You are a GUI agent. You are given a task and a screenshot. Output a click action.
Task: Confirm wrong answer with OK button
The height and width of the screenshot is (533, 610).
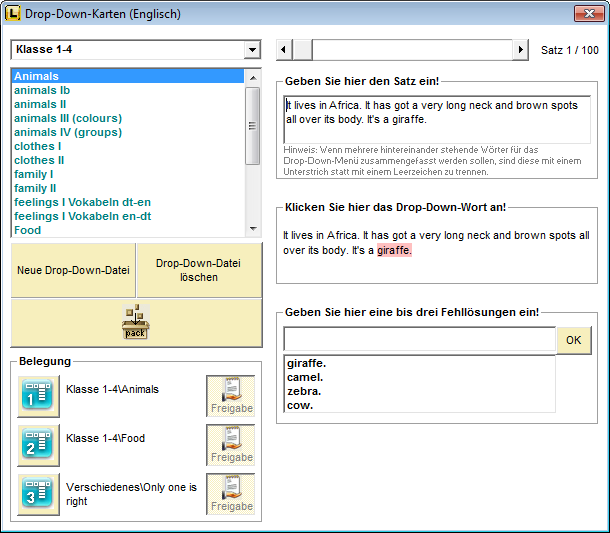click(x=573, y=340)
